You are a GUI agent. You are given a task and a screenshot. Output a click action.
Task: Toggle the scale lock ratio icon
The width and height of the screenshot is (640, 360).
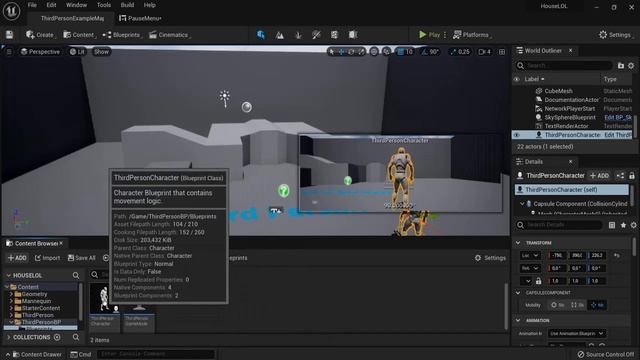[538, 281]
